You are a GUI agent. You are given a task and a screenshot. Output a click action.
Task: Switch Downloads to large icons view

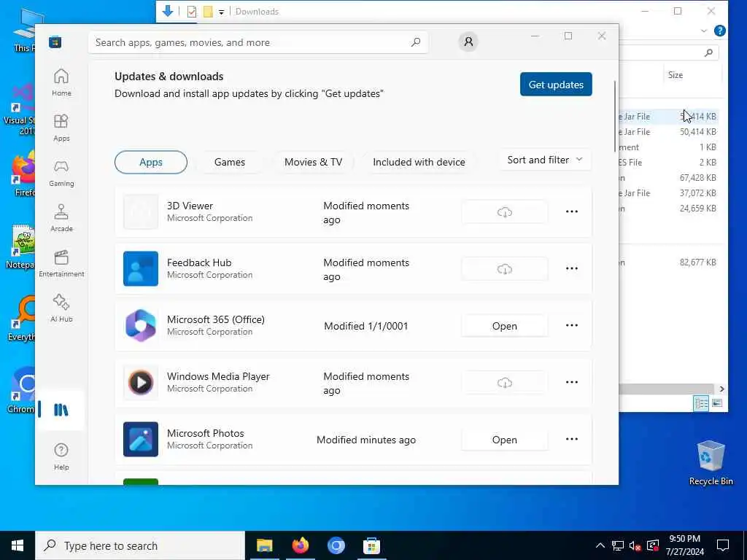717,403
